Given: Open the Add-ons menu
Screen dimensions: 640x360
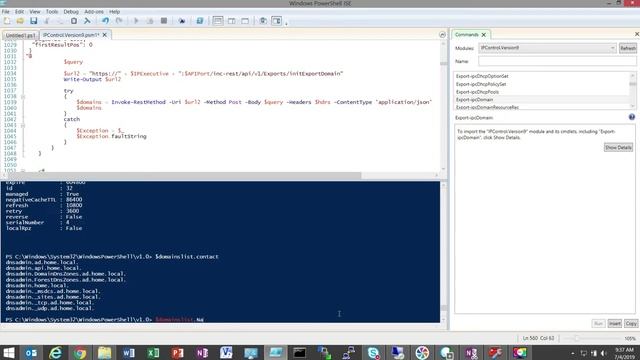Looking at the screenshot, I should pyautogui.click(x=94, y=11).
